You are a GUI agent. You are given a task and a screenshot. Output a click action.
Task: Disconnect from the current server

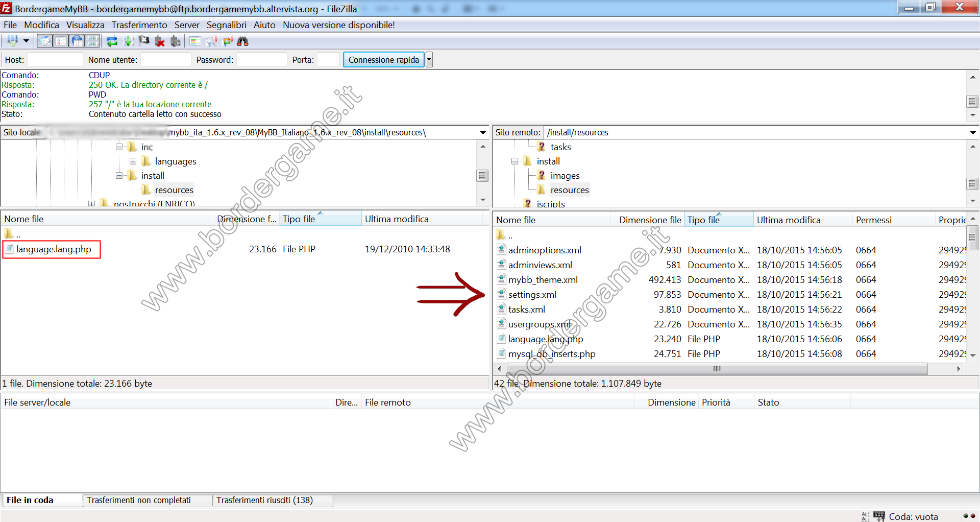click(160, 41)
